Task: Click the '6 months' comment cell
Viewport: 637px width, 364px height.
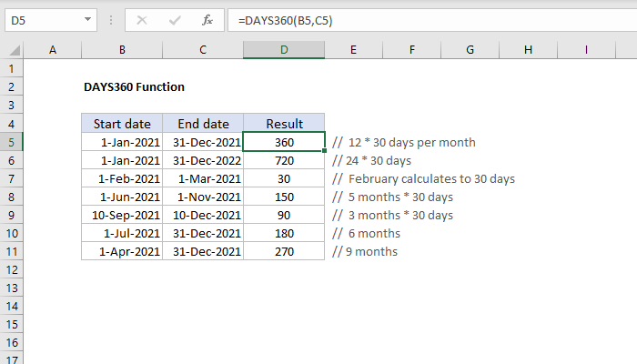Action: (x=366, y=234)
